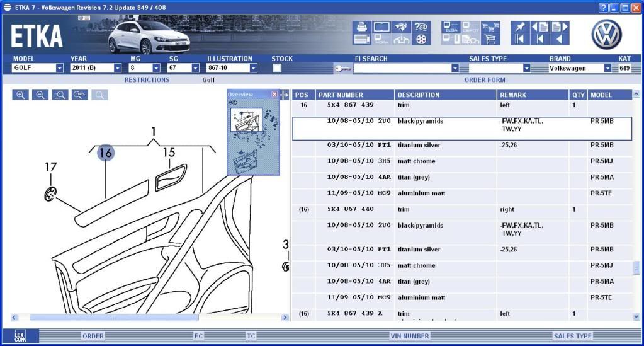Click into the FI SEARCH input field

click(x=402, y=68)
